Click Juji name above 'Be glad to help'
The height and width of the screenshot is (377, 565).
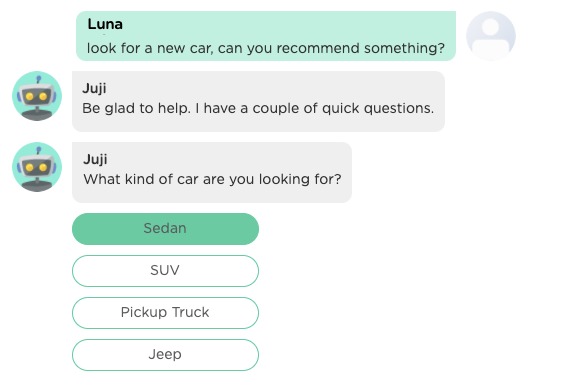coord(94,88)
